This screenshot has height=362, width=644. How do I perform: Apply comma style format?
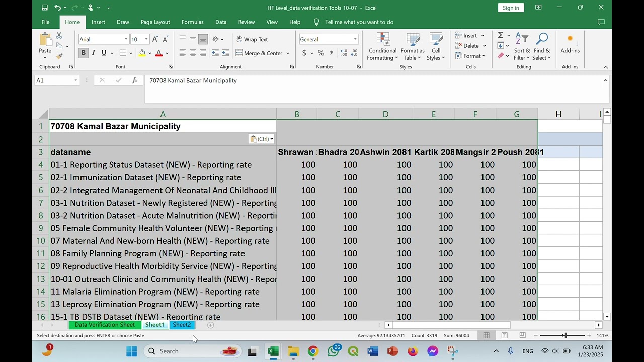coord(331,53)
